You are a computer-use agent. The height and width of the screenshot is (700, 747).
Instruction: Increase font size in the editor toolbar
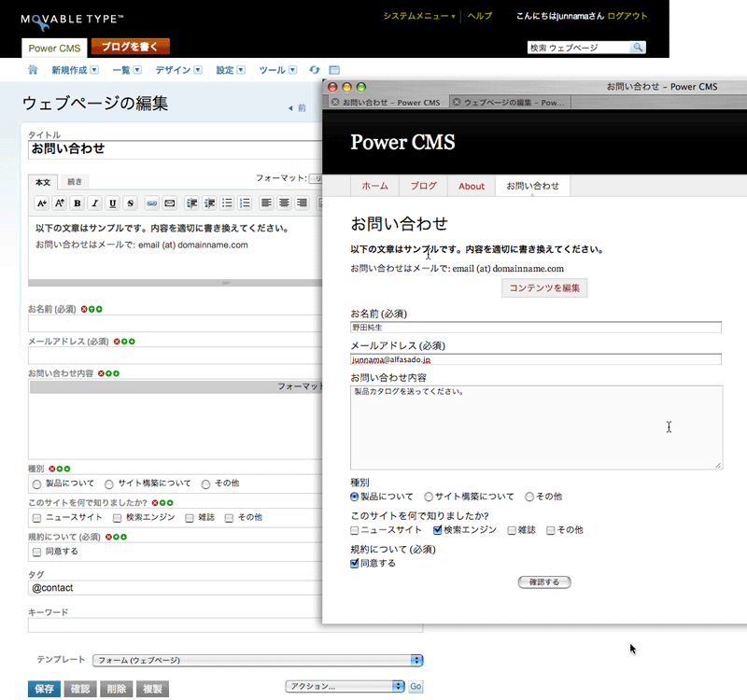click(x=60, y=203)
